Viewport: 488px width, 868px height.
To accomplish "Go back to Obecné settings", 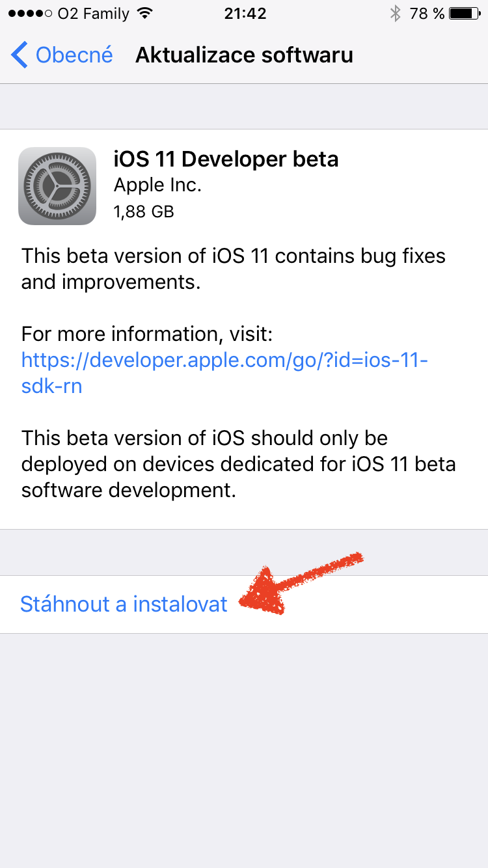I will [x=74, y=55].
